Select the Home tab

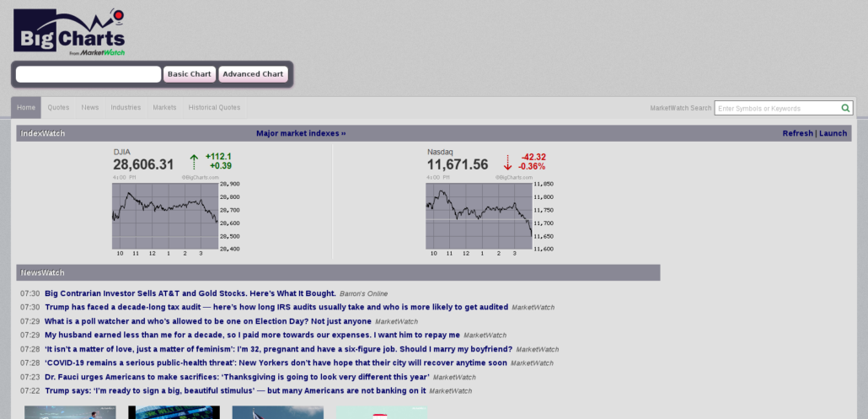point(26,107)
